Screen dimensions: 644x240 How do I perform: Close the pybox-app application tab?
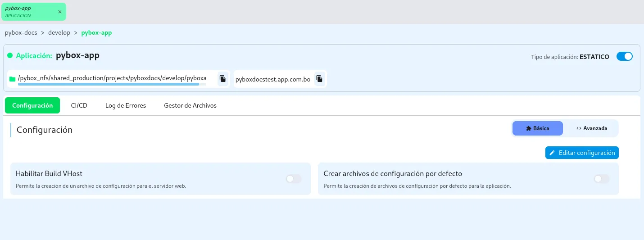(x=60, y=12)
